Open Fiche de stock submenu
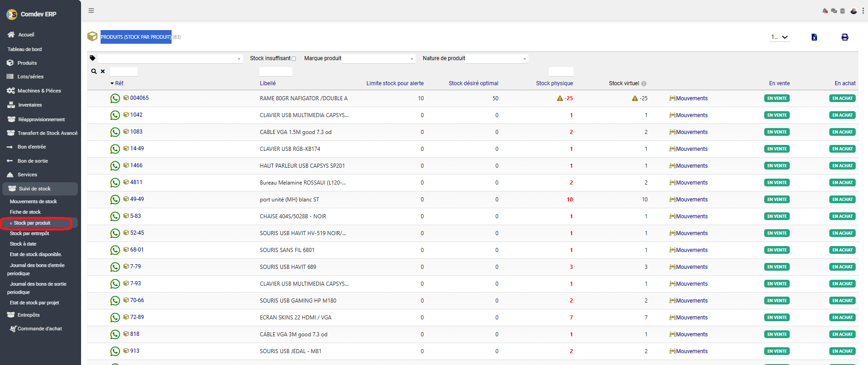This screenshot has height=365, width=868. coord(25,212)
